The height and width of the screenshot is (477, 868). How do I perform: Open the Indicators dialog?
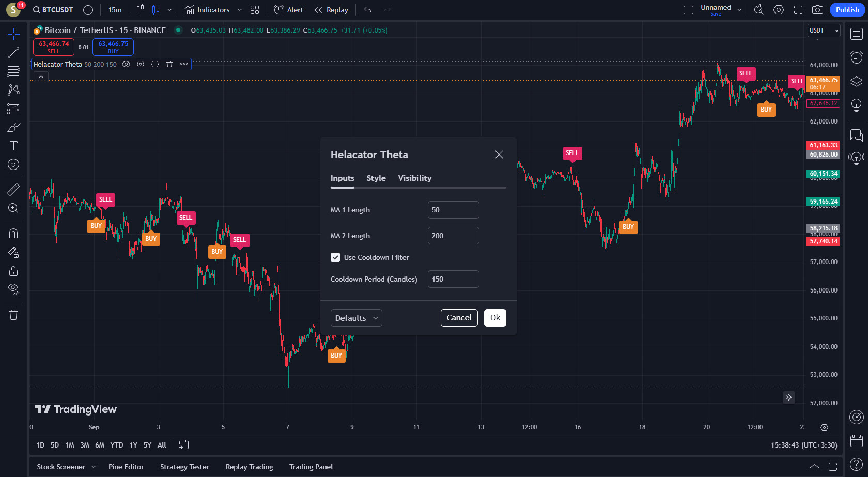point(207,10)
